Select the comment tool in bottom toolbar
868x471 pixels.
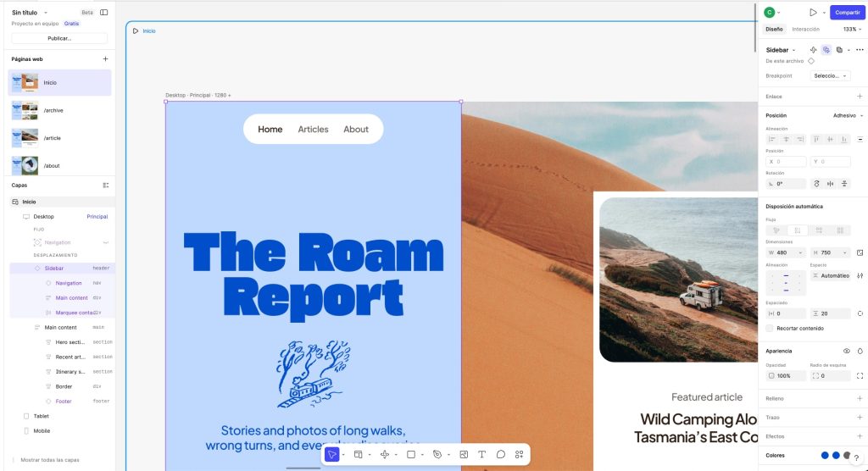click(x=500, y=454)
